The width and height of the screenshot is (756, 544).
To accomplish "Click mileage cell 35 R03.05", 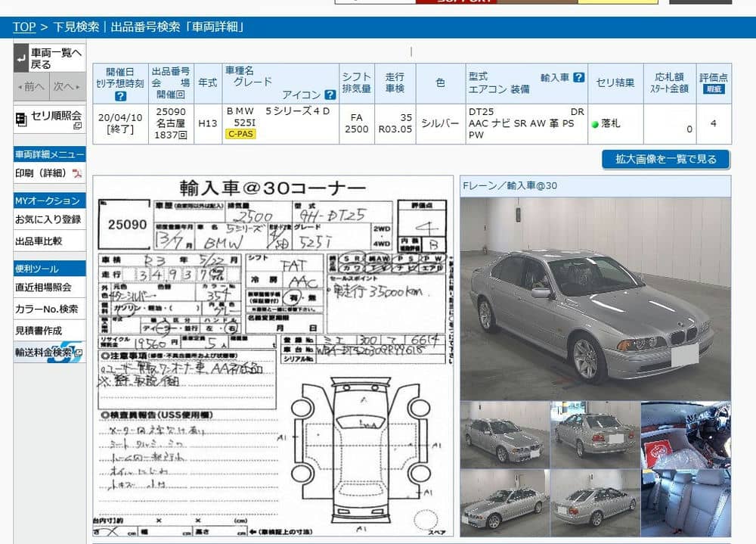I will 395,123.
